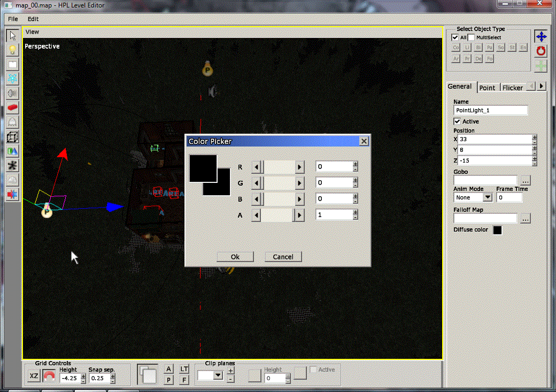Toggle the Active checkbox under Name

coord(457,121)
